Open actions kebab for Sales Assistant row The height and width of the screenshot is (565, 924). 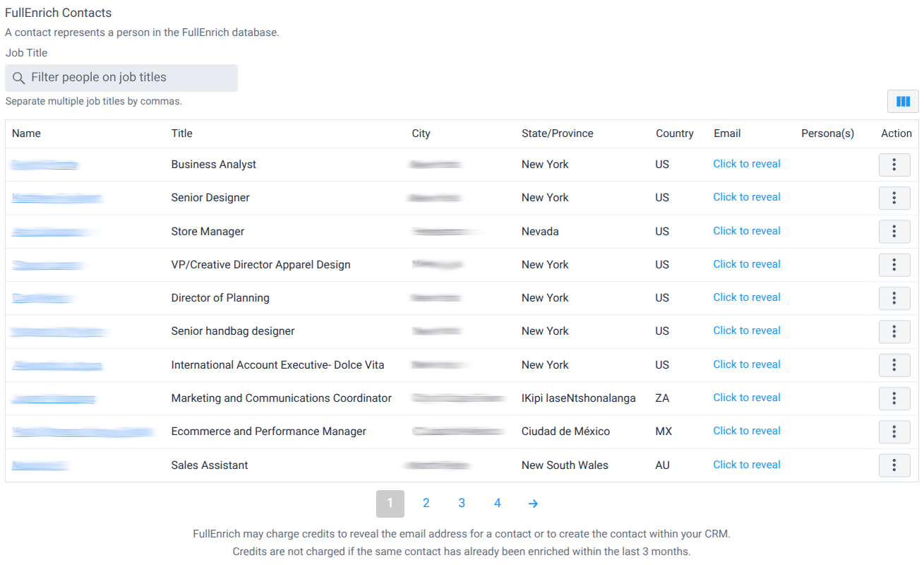coord(894,465)
